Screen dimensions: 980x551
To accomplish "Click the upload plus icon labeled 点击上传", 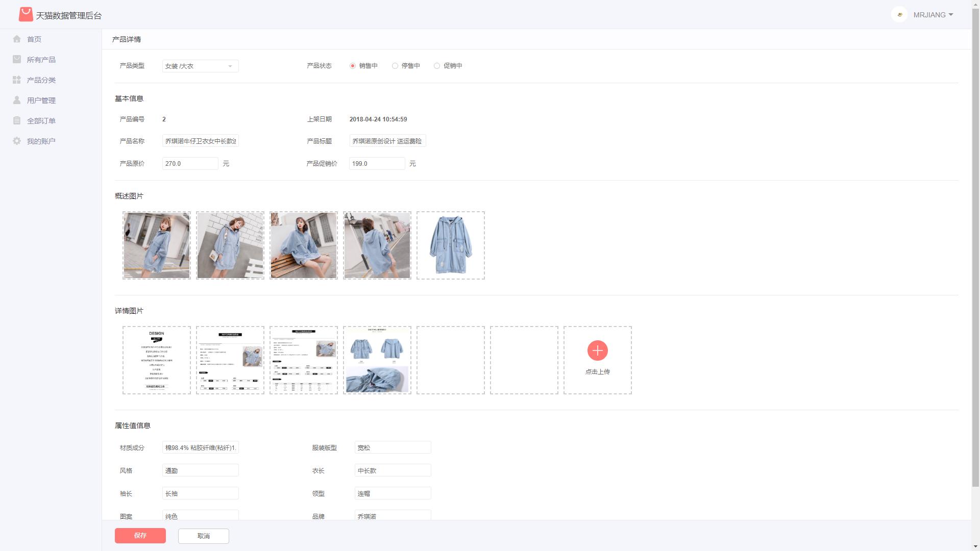I will coord(597,350).
